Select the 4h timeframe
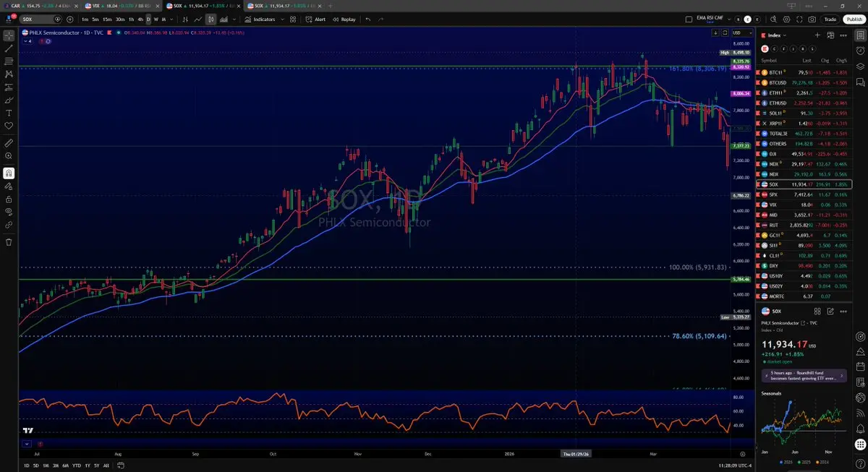The image size is (868, 472). [140, 19]
